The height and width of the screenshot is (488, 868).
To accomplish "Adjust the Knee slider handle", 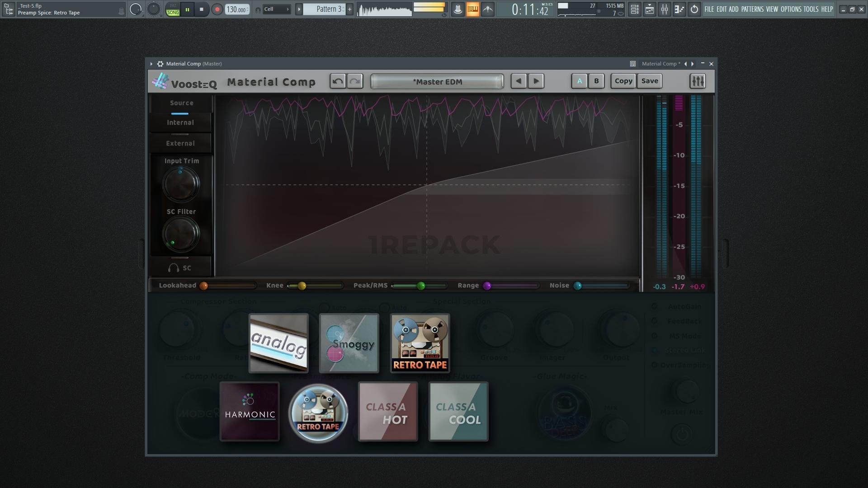I will (x=302, y=286).
